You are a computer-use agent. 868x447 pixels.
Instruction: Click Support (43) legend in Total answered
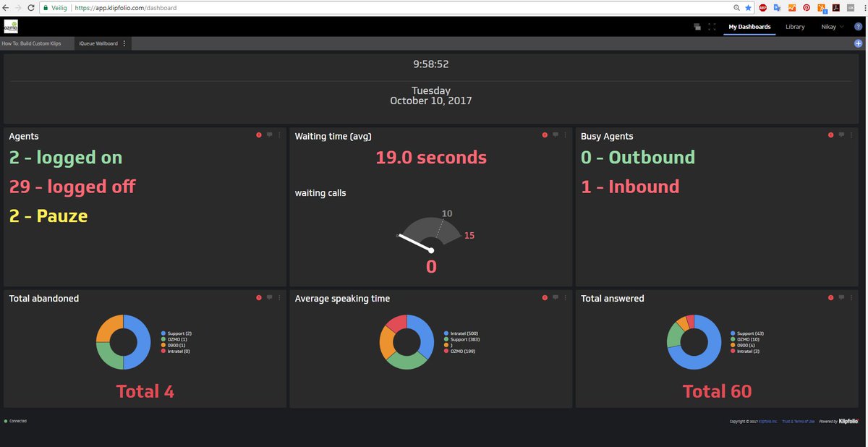pyautogui.click(x=747, y=333)
